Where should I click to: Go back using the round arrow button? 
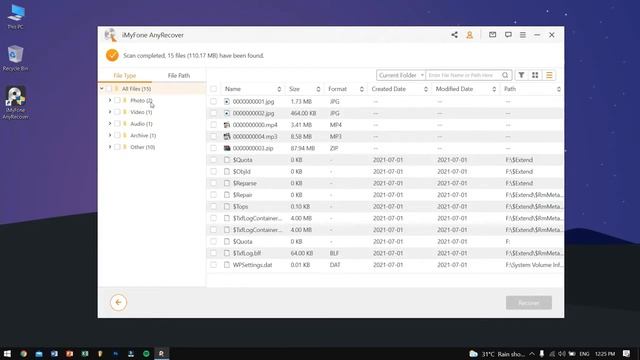(118, 302)
